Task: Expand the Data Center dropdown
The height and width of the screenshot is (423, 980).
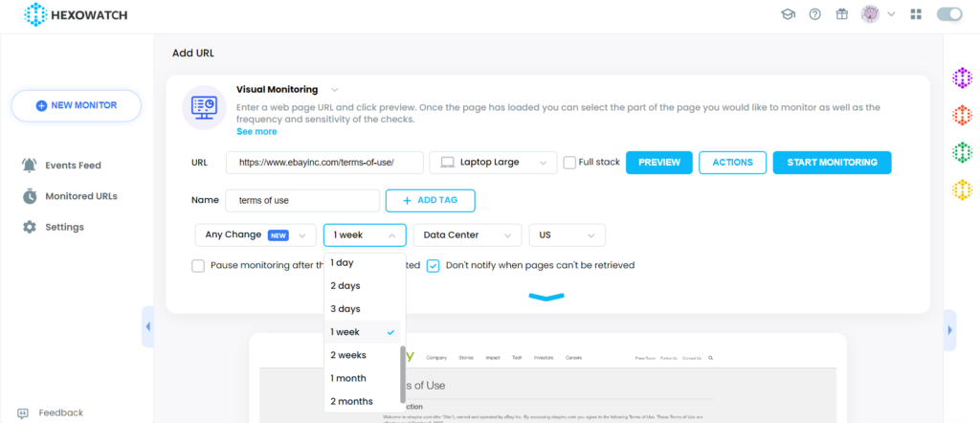Action: tap(467, 235)
